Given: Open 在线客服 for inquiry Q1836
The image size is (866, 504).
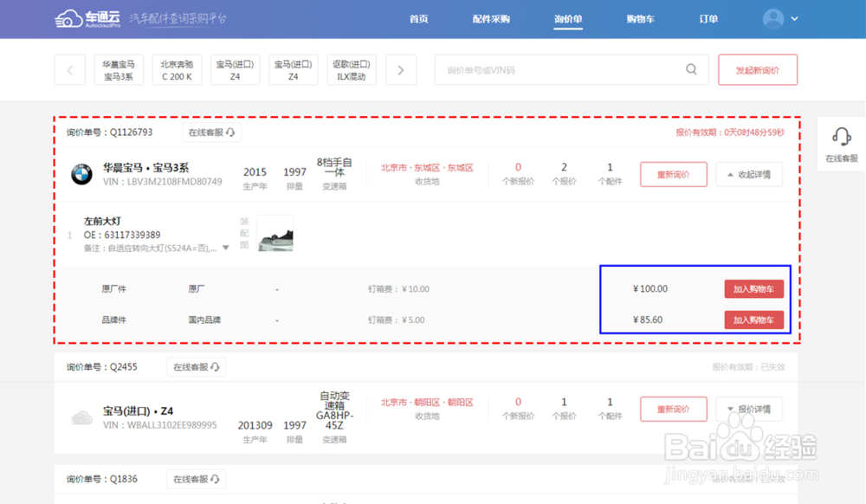Looking at the screenshot, I should [x=196, y=479].
